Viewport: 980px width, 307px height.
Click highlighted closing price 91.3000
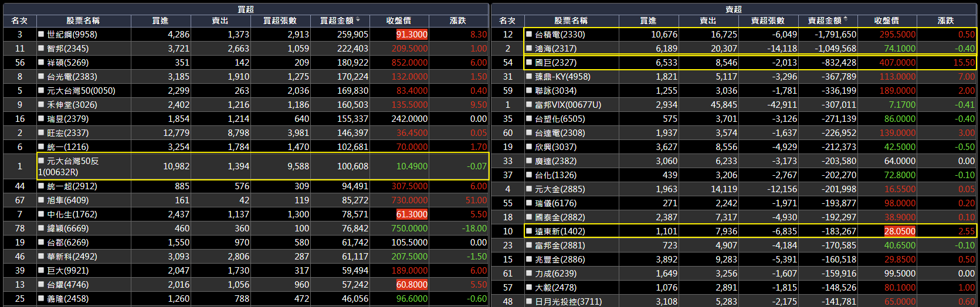click(412, 35)
